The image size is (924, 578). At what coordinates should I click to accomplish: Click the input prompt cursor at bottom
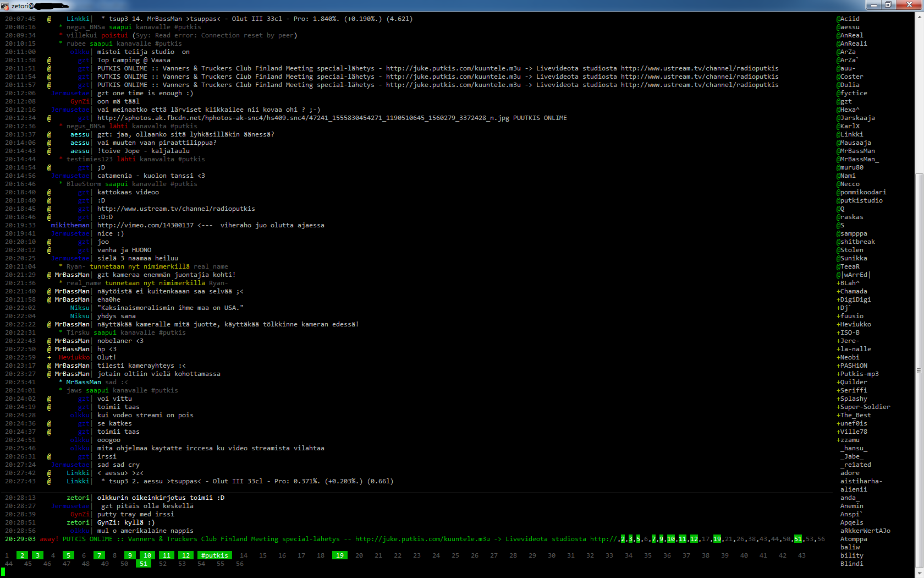pos(3,572)
